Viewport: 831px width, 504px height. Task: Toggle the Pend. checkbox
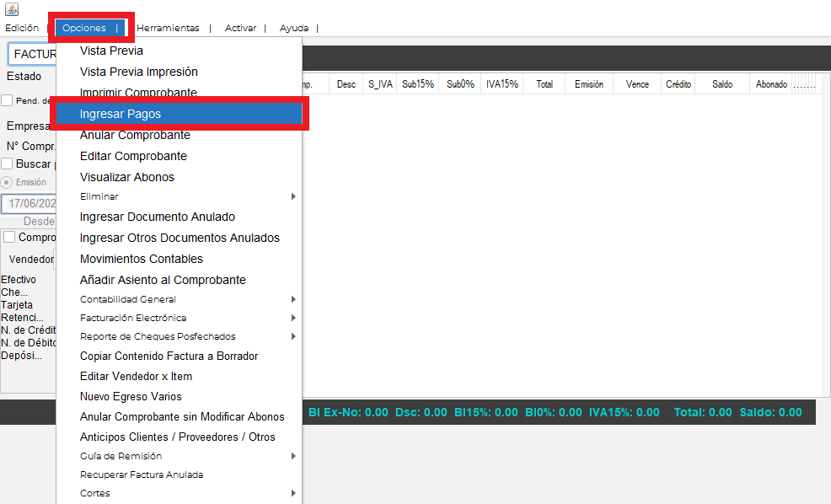pos(7,100)
